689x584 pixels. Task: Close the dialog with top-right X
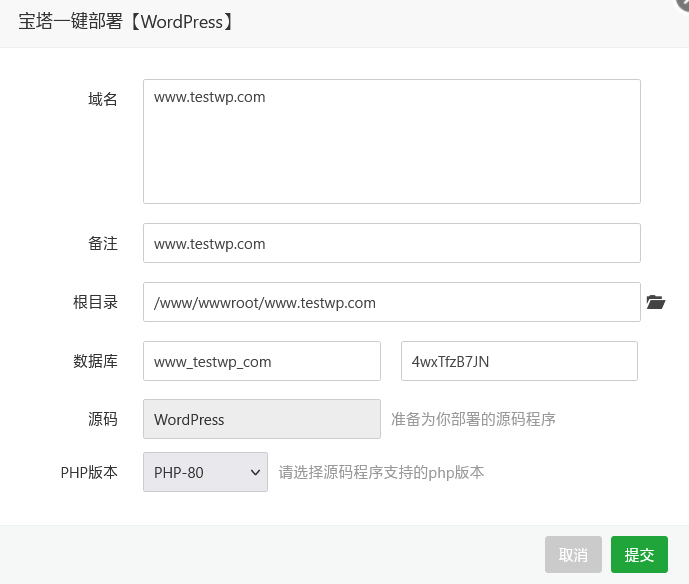point(683,4)
